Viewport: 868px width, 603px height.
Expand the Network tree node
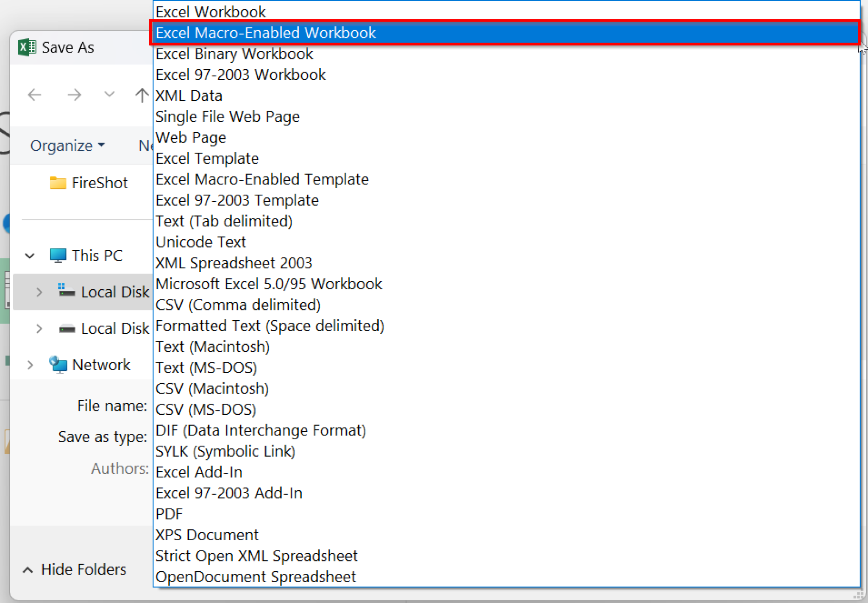coord(30,365)
